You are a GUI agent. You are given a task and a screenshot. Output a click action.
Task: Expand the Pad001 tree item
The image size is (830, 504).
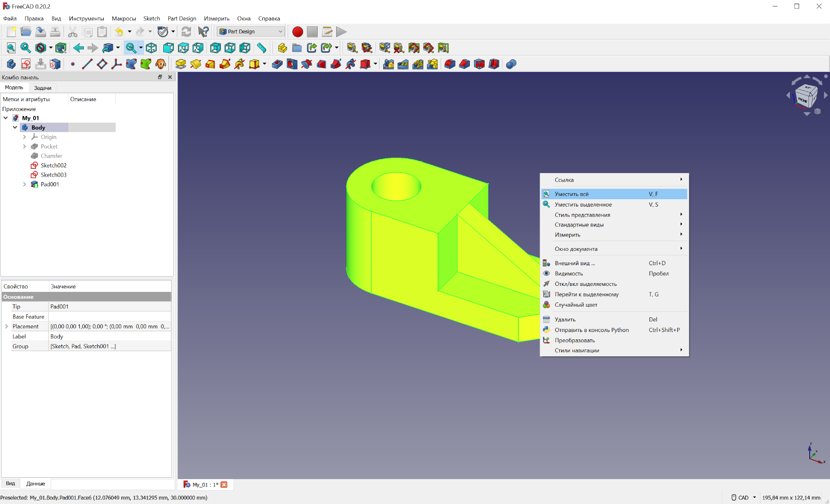point(24,184)
